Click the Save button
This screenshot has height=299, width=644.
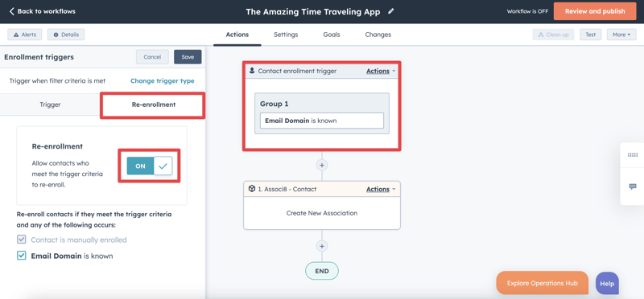coord(188,57)
